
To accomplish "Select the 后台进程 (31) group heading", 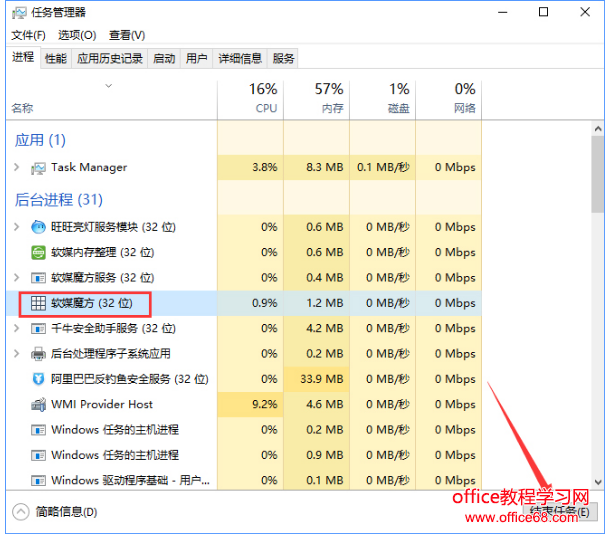I will (59, 200).
